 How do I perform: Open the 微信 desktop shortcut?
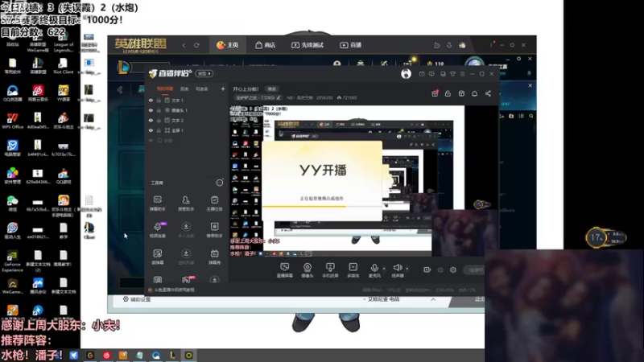pos(13,204)
